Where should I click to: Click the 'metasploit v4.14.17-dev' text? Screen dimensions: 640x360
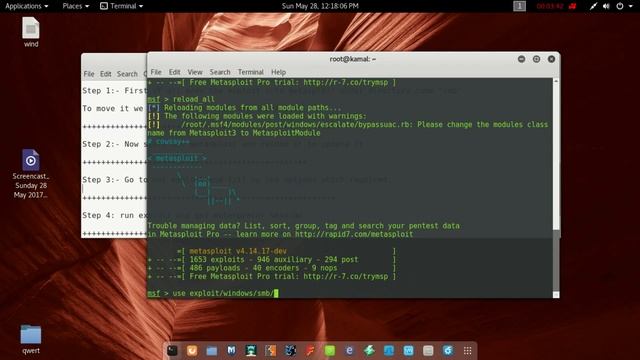pos(238,251)
